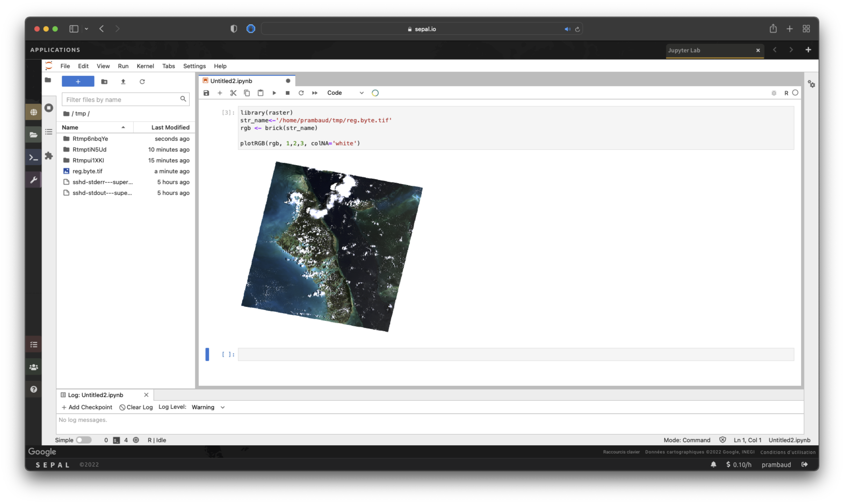Run the selected cell

pyautogui.click(x=274, y=93)
